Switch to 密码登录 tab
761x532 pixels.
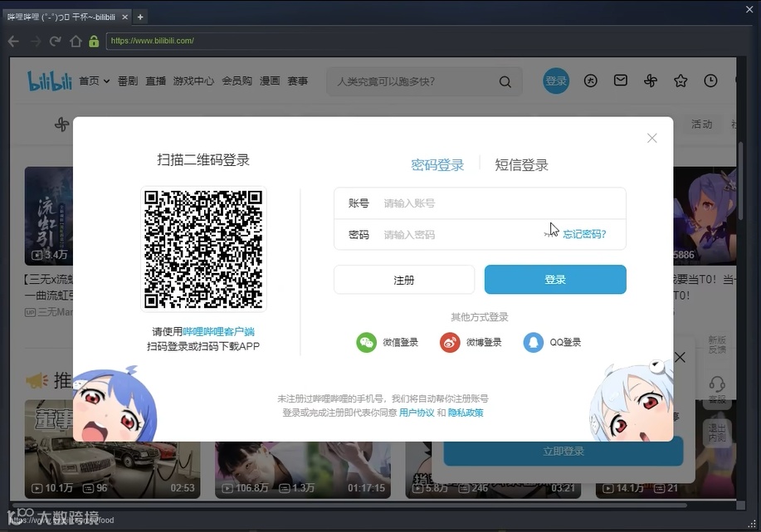click(x=437, y=165)
